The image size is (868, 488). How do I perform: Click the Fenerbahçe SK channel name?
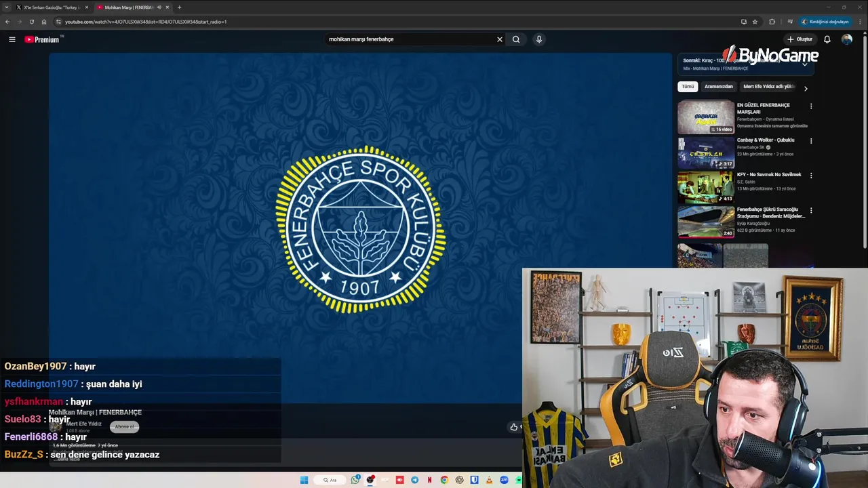click(751, 147)
